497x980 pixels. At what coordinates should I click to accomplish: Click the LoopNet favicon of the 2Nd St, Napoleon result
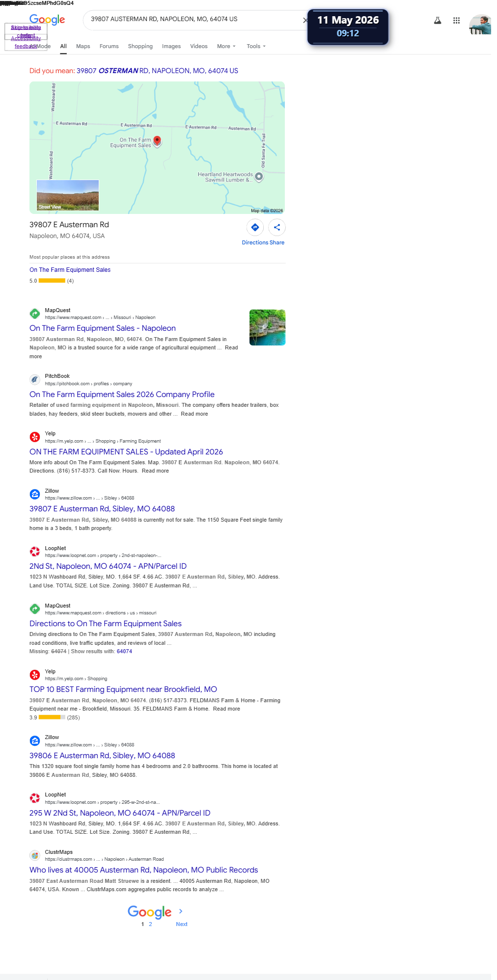35,552
